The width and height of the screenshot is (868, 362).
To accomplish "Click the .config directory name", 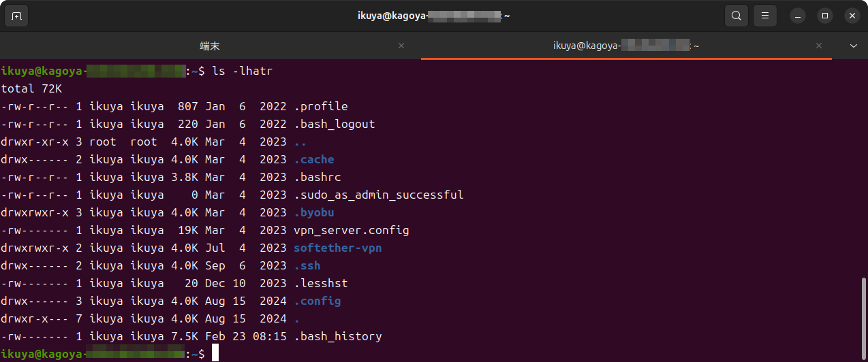I will tap(317, 301).
